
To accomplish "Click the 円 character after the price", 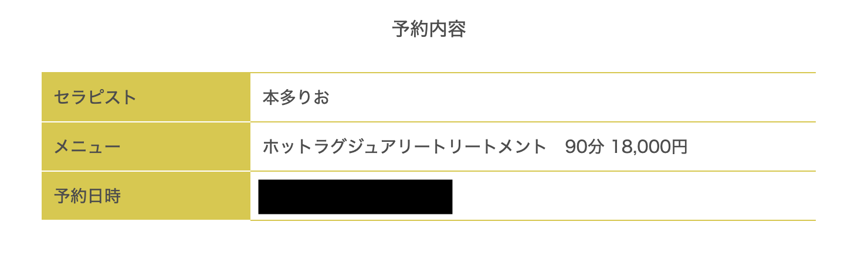I will (x=679, y=146).
